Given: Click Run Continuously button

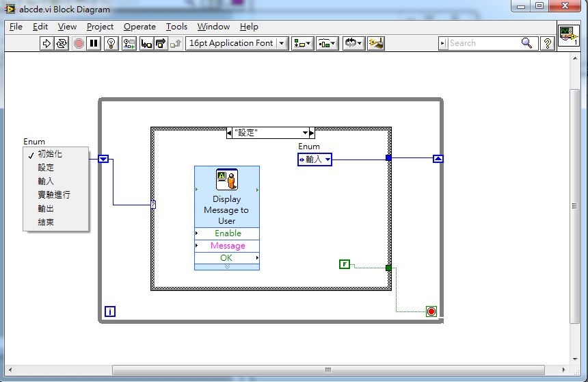Looking at the screenshot, I should (62, 44).
